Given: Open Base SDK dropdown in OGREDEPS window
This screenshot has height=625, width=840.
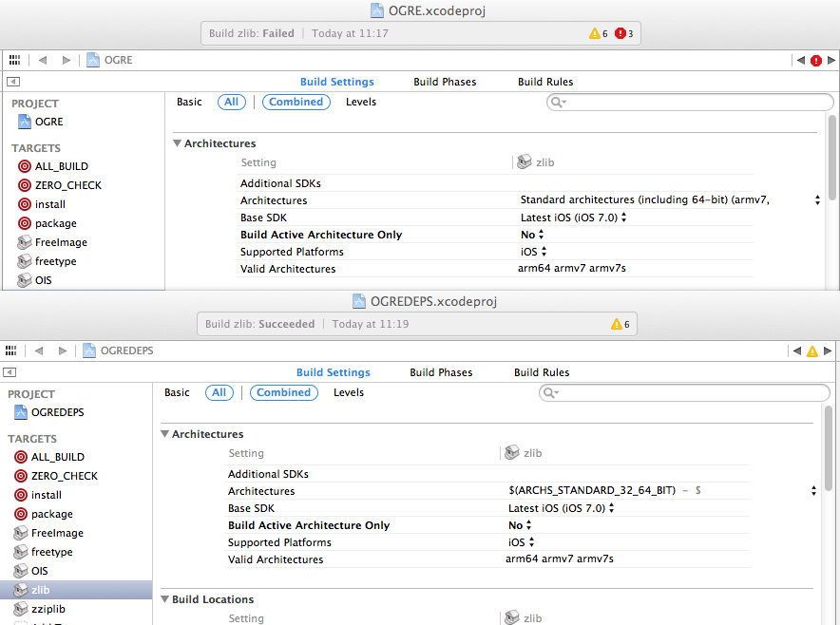Looking at the screenshot, I should point(612,508).
